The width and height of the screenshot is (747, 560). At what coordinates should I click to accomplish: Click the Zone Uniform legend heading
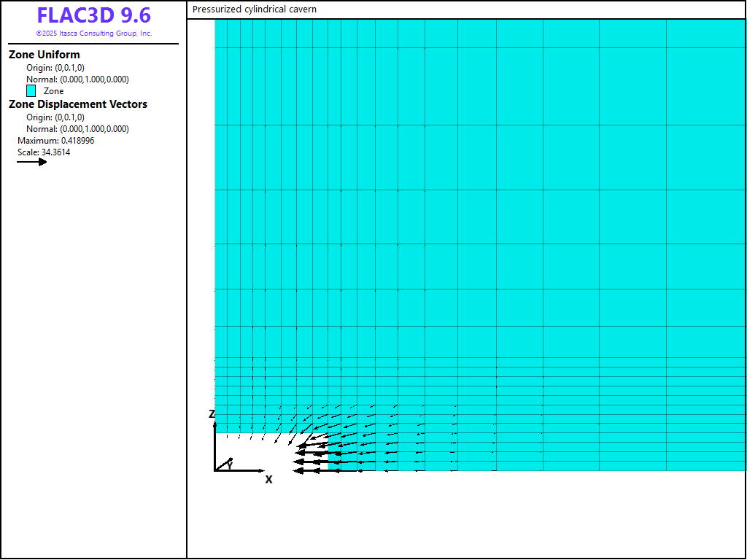click(x=44, y=55)
